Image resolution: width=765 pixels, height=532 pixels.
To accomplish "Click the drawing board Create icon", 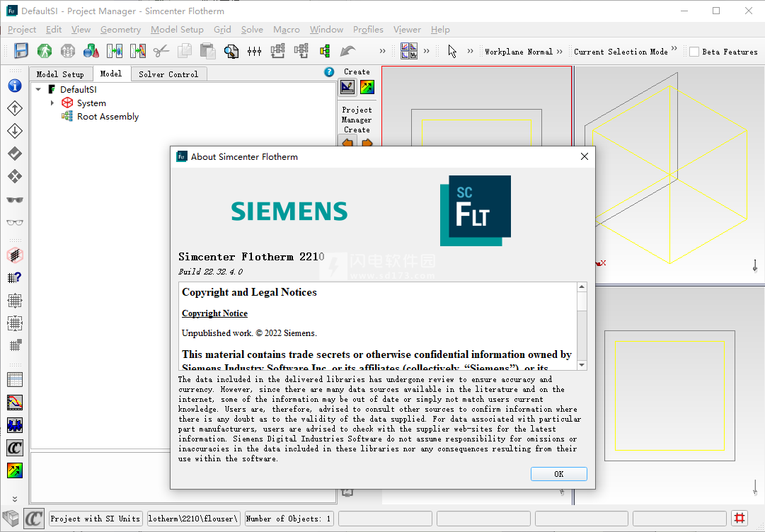I will [x=347, y=87].
